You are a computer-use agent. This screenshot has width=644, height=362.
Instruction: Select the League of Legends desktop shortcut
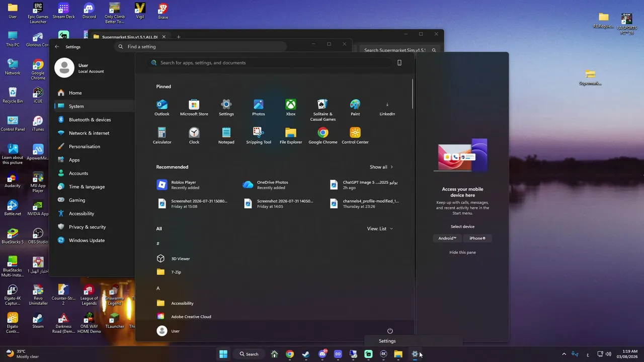tap(89, 295)
